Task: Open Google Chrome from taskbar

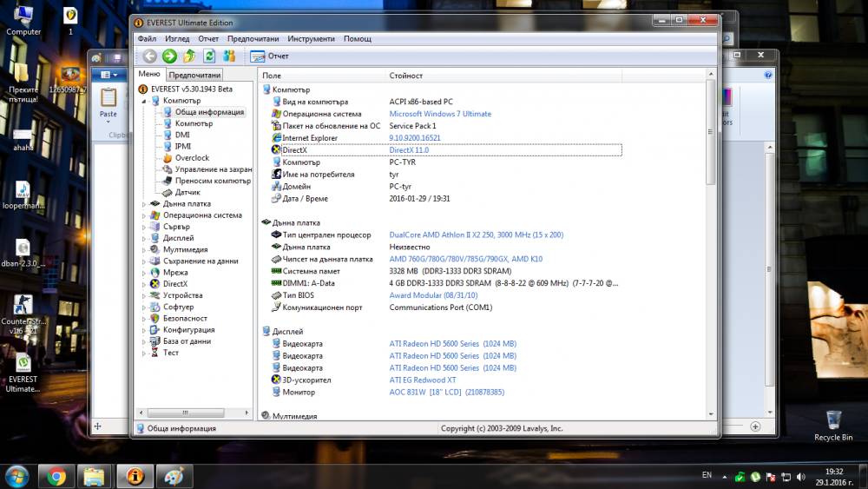Action: (56, 476)
